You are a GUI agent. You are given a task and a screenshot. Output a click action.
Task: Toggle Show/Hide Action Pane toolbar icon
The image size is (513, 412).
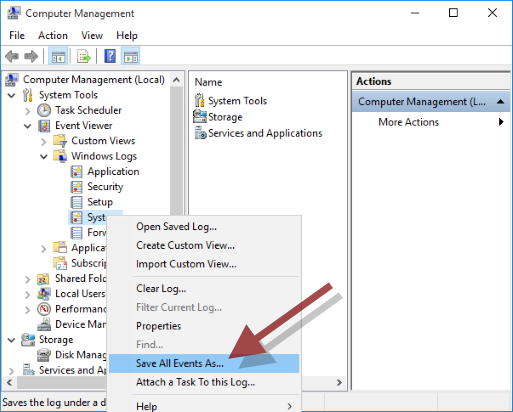131,56
